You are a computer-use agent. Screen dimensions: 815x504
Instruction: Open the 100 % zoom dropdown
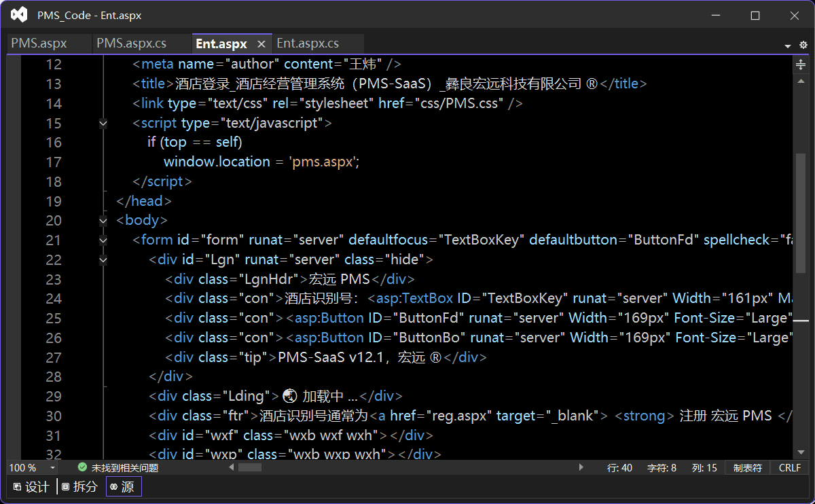(x=52, y=468)
